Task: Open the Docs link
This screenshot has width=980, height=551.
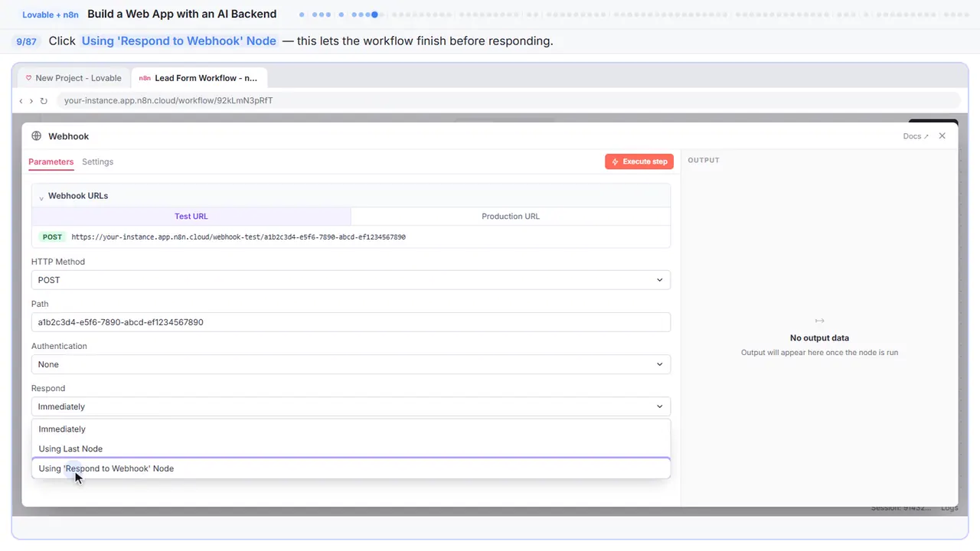Action: click(x=916, y=136)
